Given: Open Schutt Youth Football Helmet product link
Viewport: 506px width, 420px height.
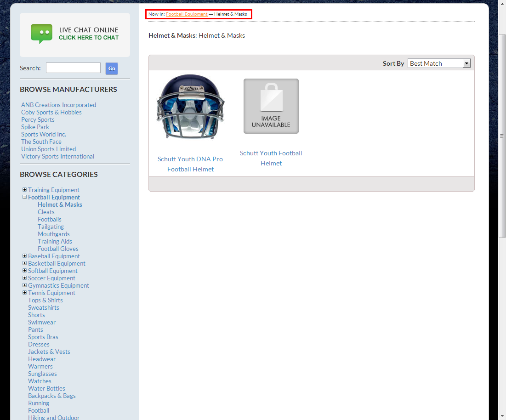Looking at the screenshot, I should pos(271,158).
